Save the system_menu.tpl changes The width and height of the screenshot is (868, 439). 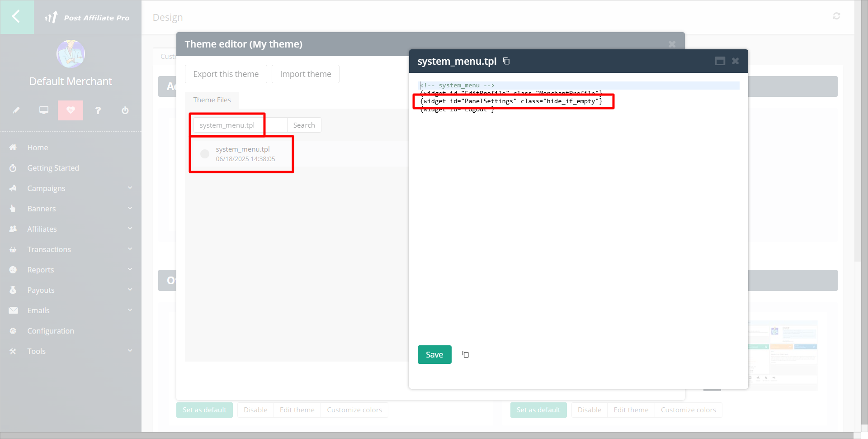click(x=434, y=354)
